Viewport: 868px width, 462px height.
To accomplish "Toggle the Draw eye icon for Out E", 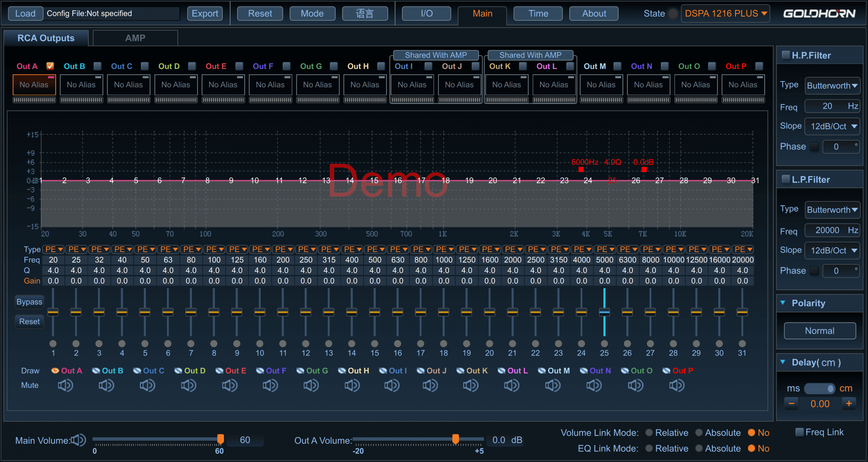I will [219, 370].
